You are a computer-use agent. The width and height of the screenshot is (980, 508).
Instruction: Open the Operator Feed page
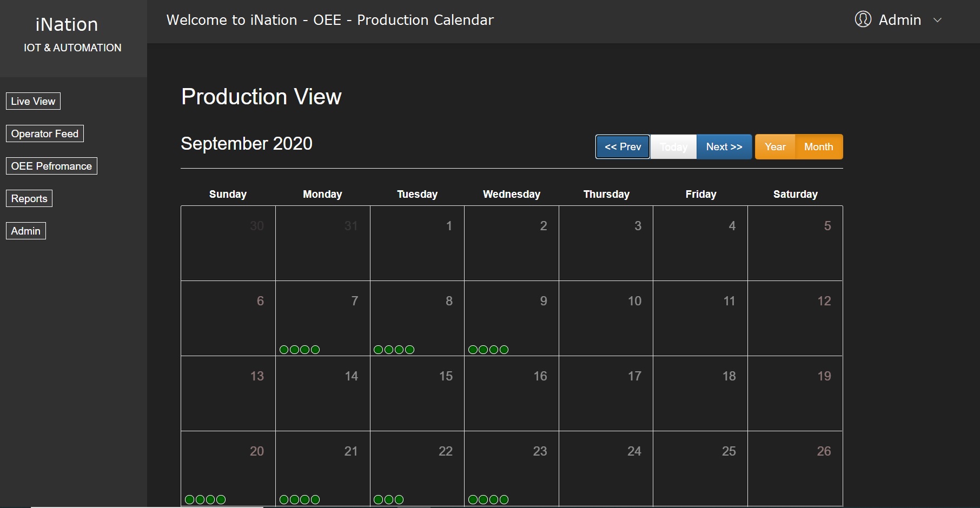(x=45, y=133)
